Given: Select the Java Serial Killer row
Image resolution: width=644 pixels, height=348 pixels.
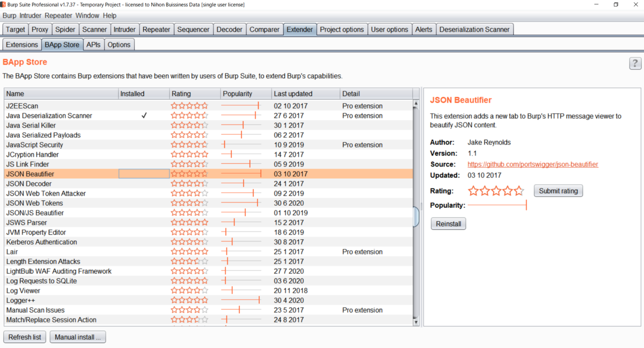Looking at the screenshot, I should tap(208, 125).
